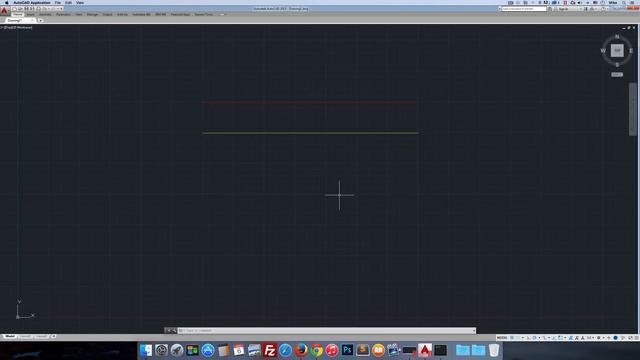The image size is (640, 360).
Task: Open the AutoCAD application menu A button
Action: [x=4, y=11]
